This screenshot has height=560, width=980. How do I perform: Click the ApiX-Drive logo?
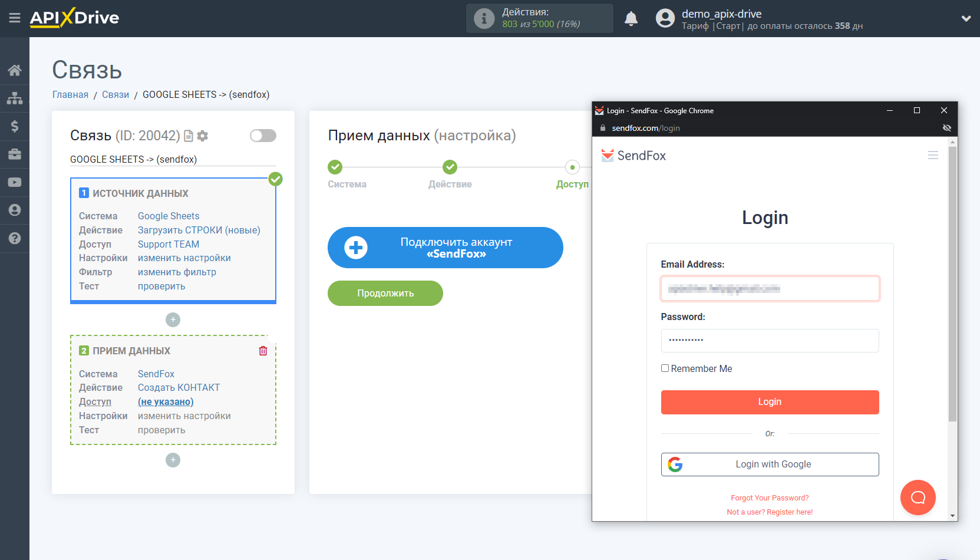point(74,18)
